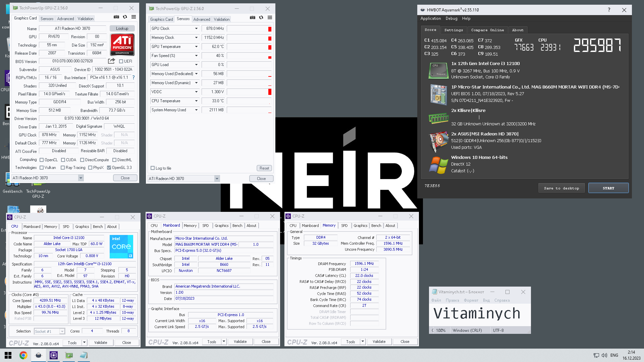Toggle the Vulkan checkbox
The height and width of the screenshot is (362, 644).
[x=42, y=168]
